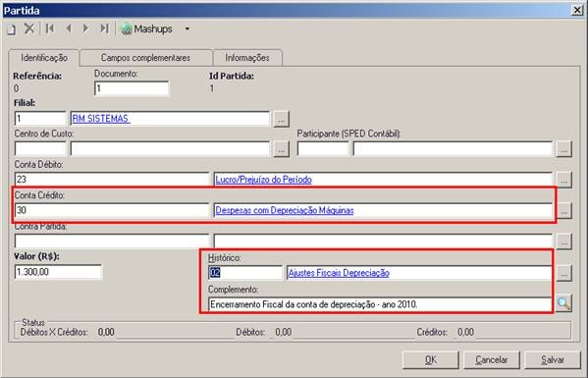Image resolution: width=588 pixels, height=378 pixels.
Task: Go to first record arrow
Action: point(49,28)
